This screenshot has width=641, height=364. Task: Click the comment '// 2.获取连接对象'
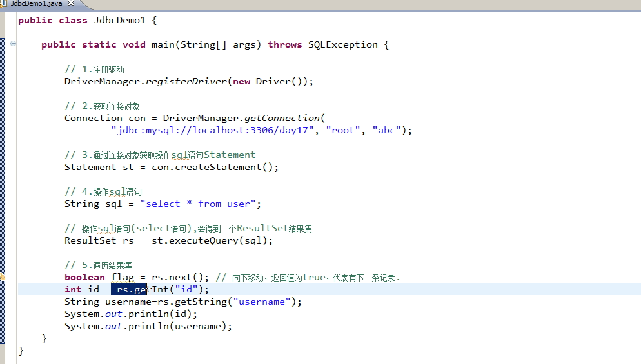(x=102, y=106)
